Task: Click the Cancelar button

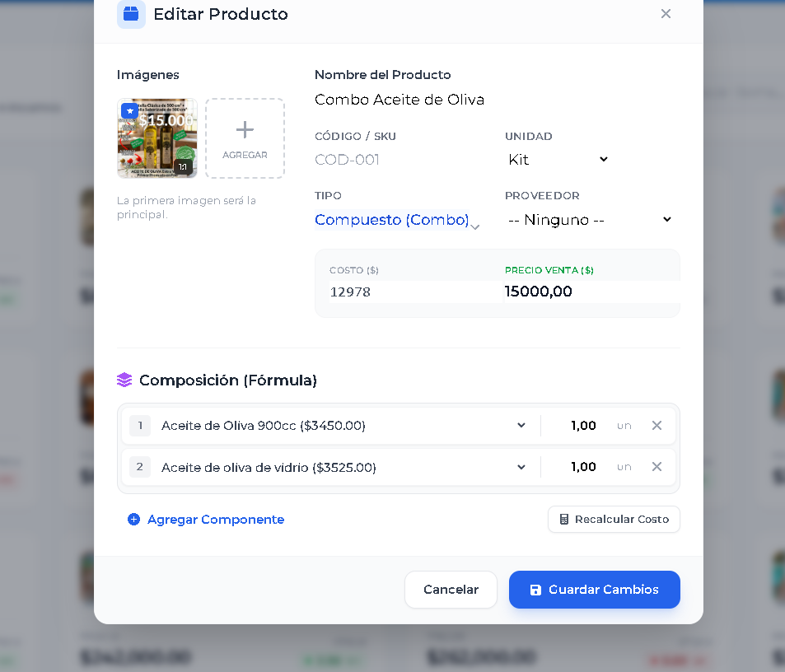Action: pos(451,590)
